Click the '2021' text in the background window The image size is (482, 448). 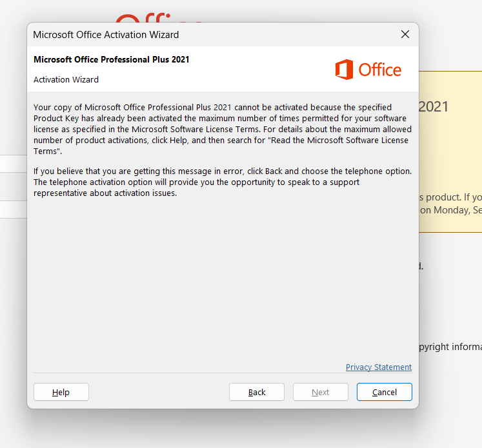click(434, 107)
